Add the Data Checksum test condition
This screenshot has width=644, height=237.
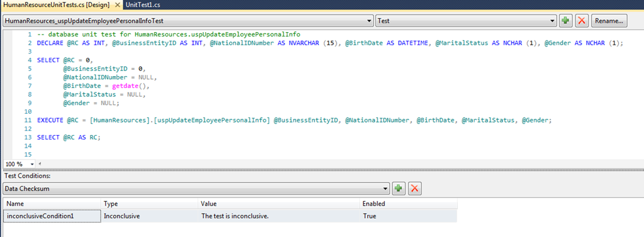tap(398, 189)
